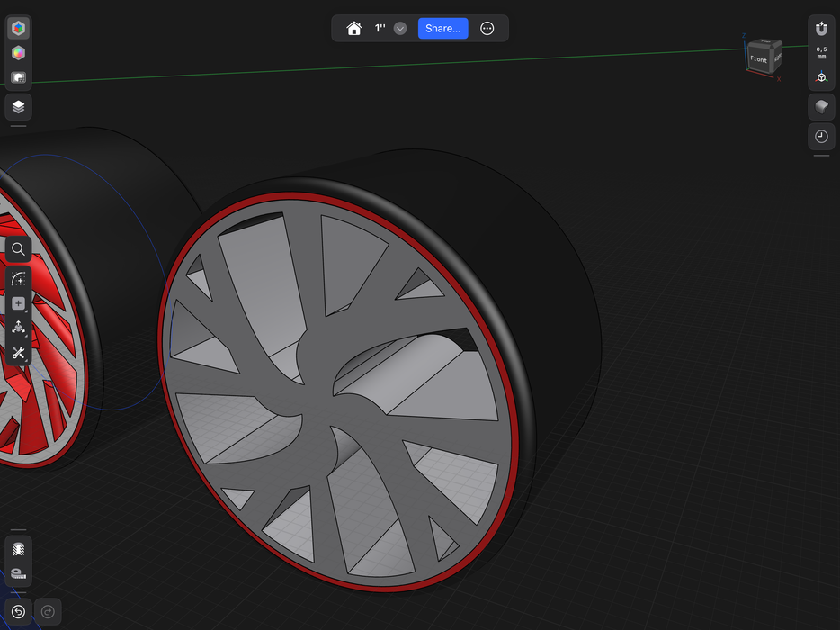Expand the design name dropdown arrow
Image resolution: width=840 pixels, height=630 pixels.
(400, 29)
